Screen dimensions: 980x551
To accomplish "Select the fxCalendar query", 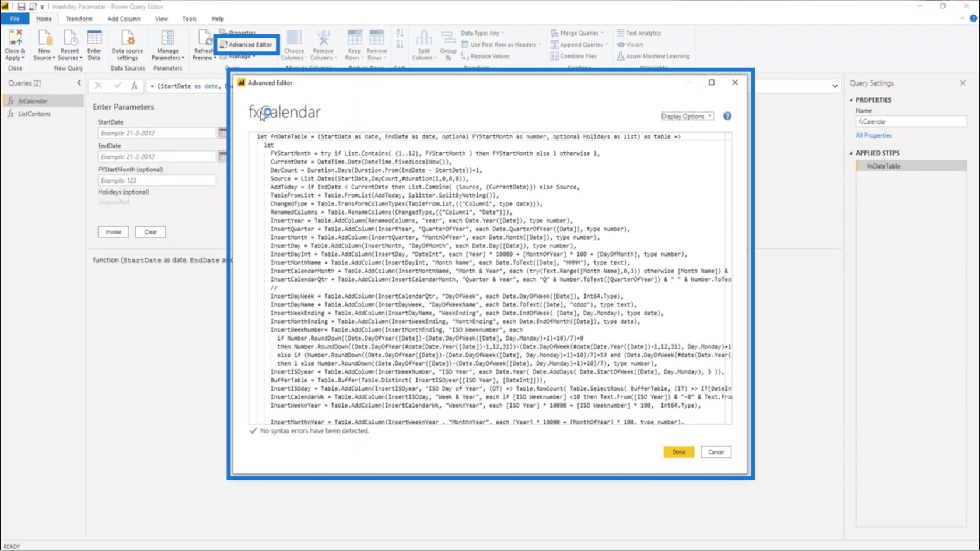I will (44, 101).
